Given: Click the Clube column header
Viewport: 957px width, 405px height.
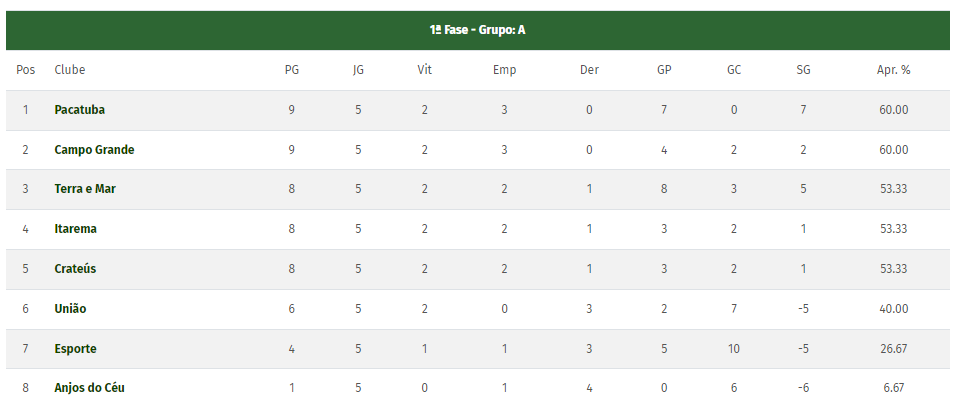Looking at the screenshot, I should (x=70, y=70).
